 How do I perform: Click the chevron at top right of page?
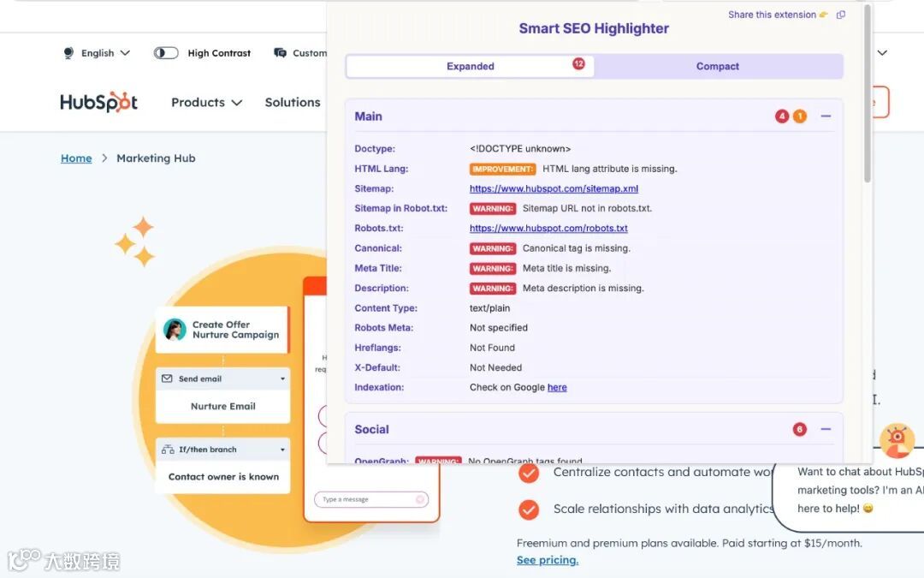click(882, 53)
